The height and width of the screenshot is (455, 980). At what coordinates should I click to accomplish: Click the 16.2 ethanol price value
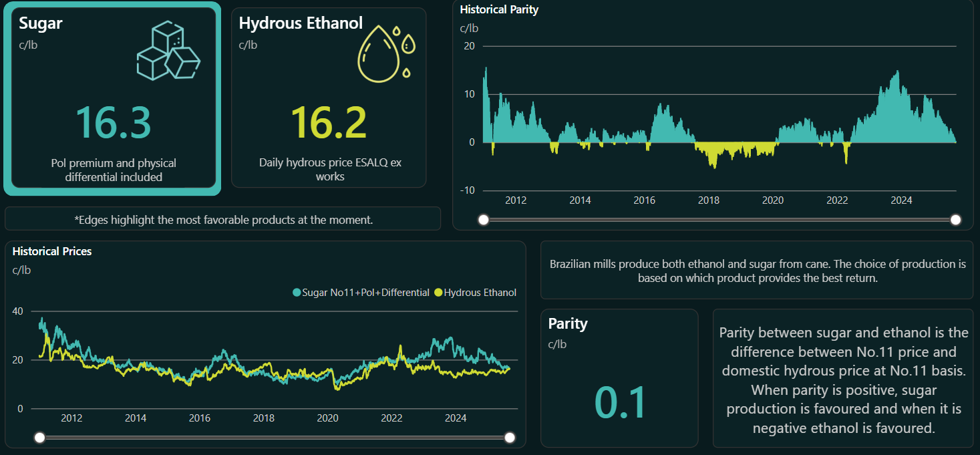[x=329, y=122]
